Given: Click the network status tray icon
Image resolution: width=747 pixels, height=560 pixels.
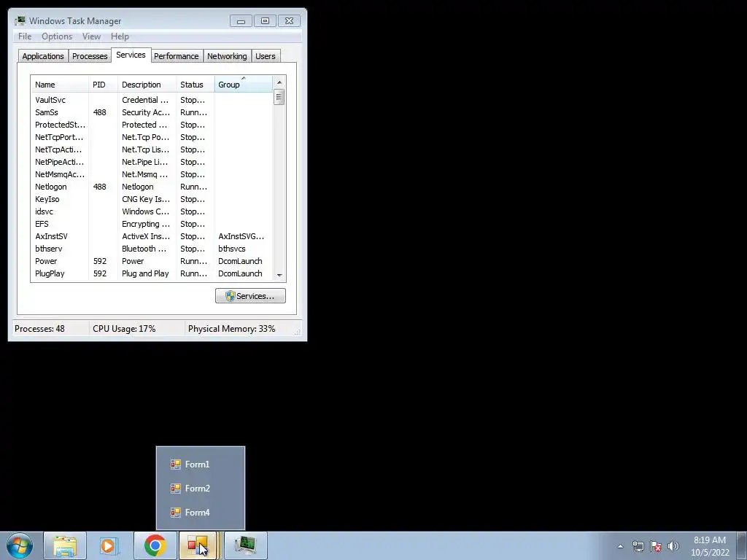Looking at the screenshot, I should click(638, 546).
